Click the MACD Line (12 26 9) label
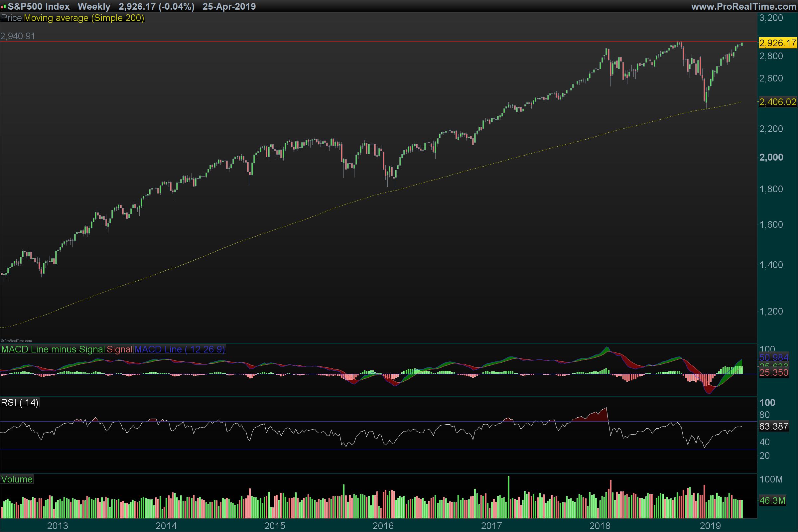798x532 pixels. pos(180,349)
